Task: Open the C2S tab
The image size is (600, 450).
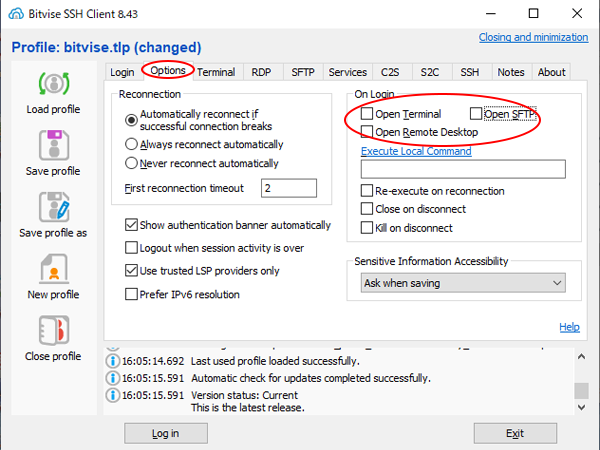Action: (390, 72)
